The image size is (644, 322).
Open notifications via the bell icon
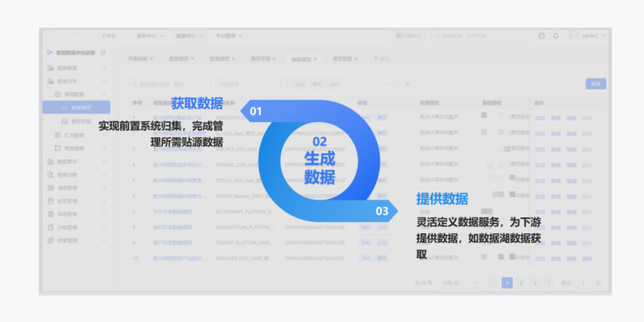555,36
